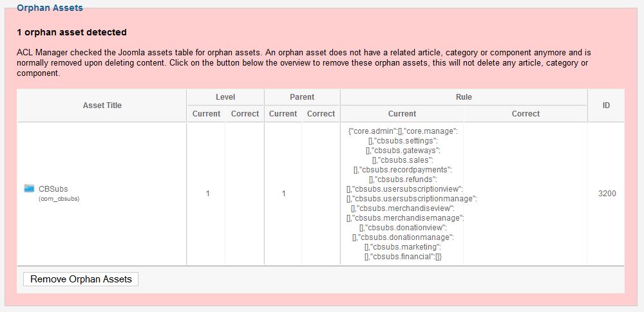Image resolution: width=644 pixels, height=312 pixels.
Task: Click the Parent column group header
Action: pos(302,97)
